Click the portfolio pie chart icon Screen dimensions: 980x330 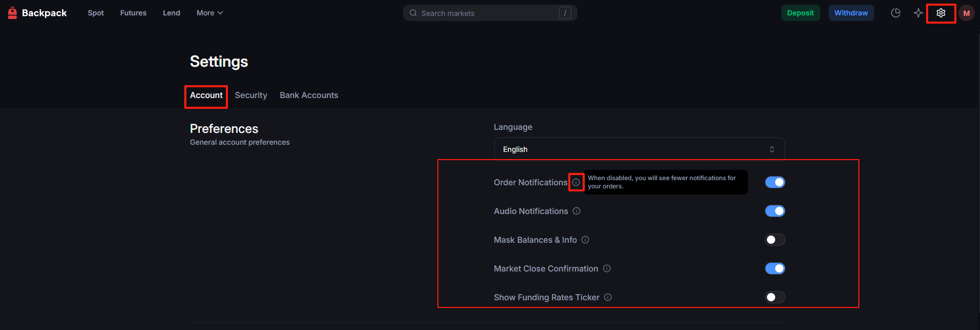click(x=895, y=13)
